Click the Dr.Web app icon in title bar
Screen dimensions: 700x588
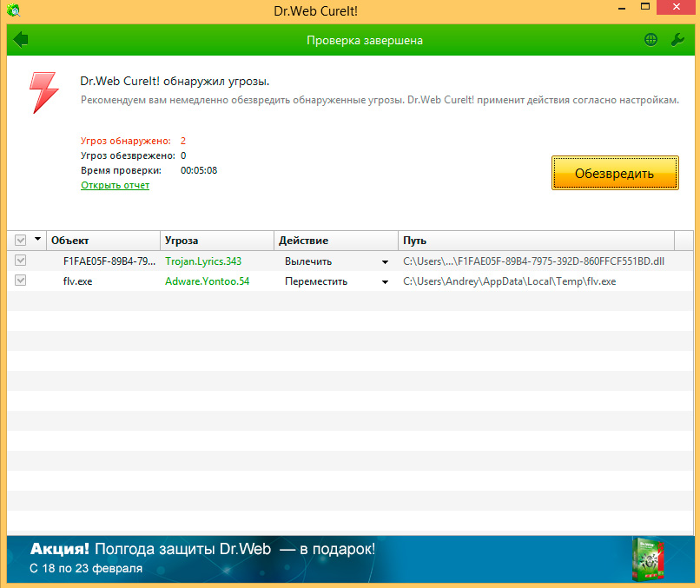[15, 11]
